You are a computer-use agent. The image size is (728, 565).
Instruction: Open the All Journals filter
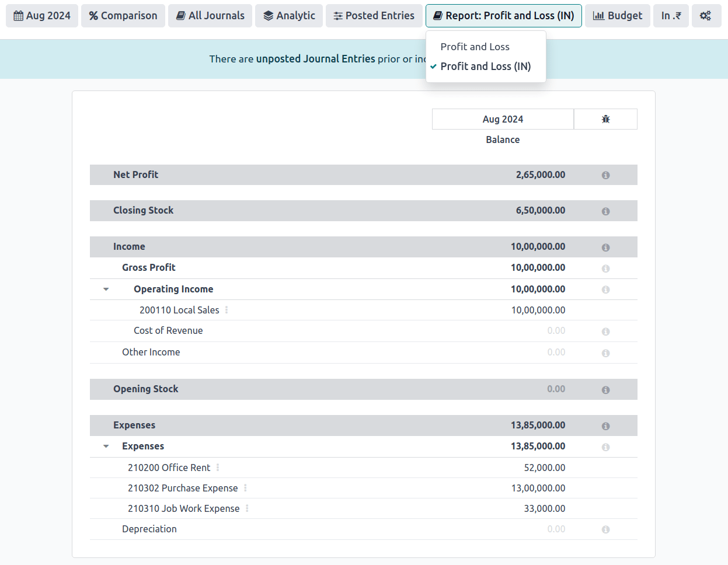[x=210, y=16]
